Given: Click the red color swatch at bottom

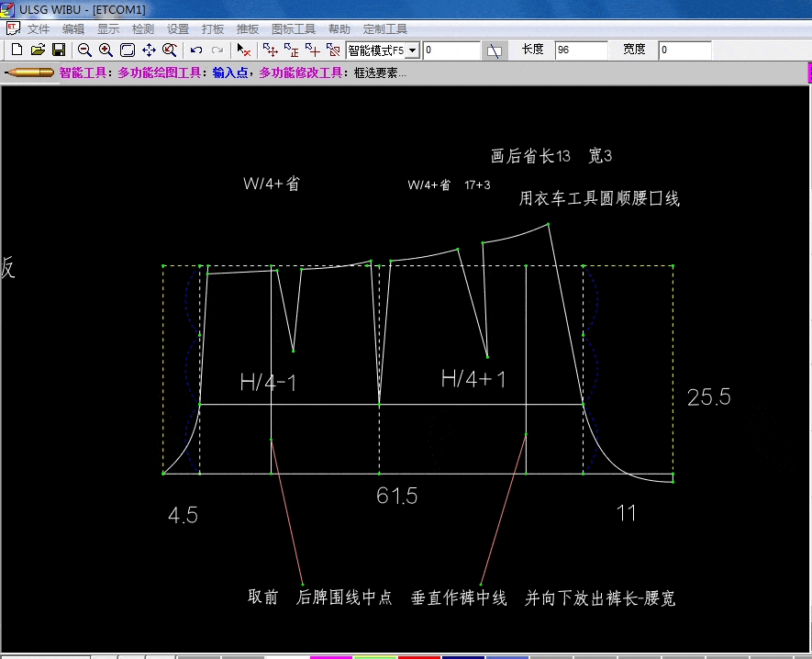Looking at the screenshot, I should click(x=418, y=656).
